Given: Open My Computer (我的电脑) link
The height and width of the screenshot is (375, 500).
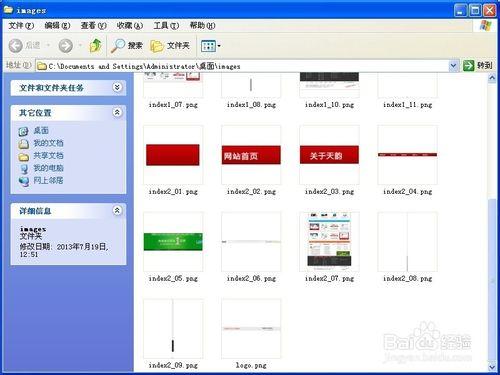Looking at the screenshot, I should click(x=48, y=168).
